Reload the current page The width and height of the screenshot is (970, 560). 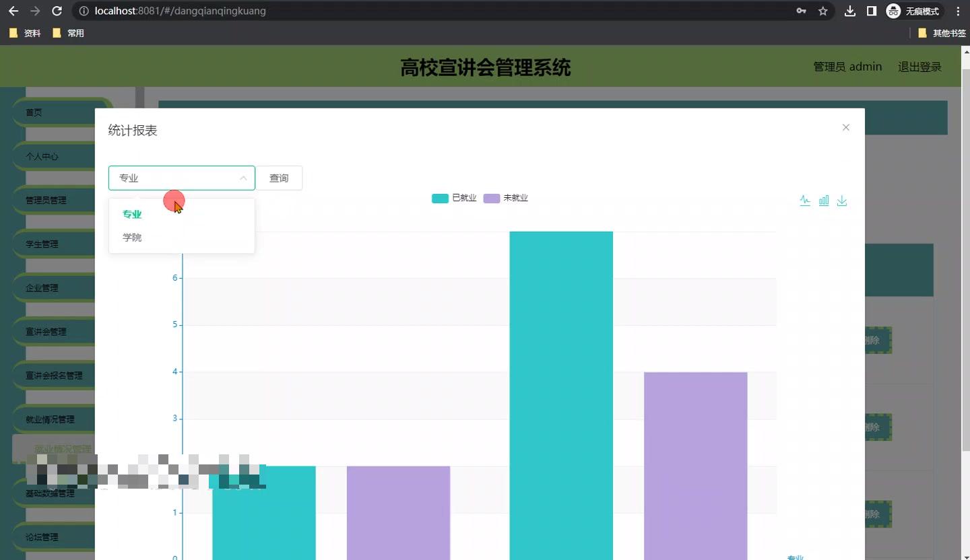click(57, 11)
